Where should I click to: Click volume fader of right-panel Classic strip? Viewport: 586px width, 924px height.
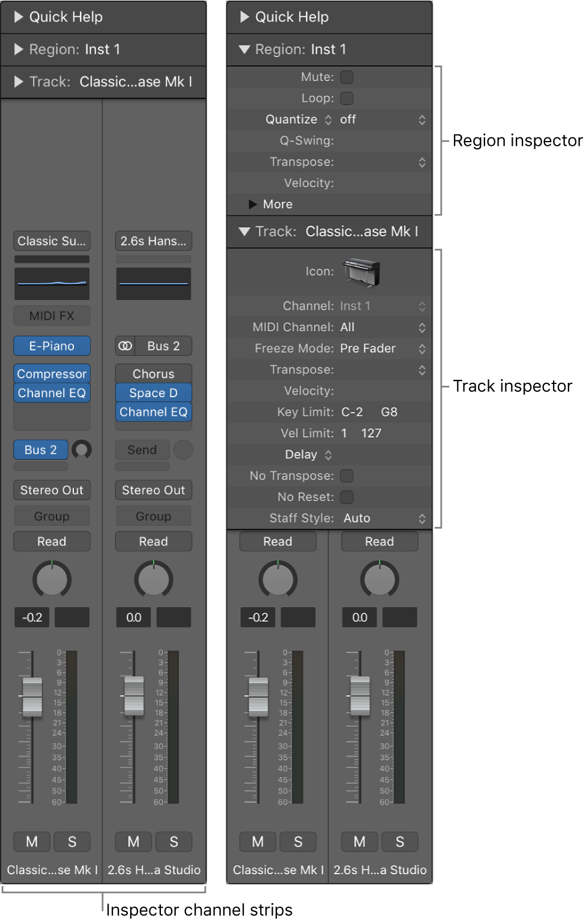258,697
